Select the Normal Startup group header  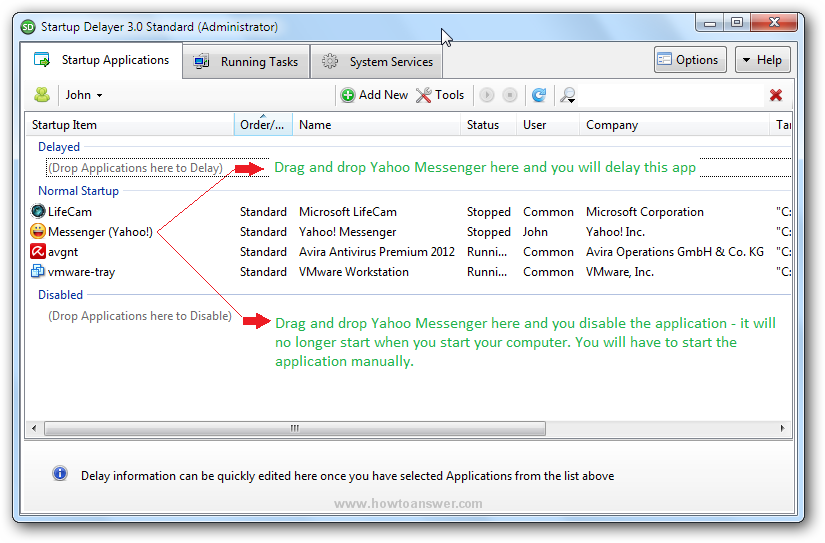click(78, 190)
